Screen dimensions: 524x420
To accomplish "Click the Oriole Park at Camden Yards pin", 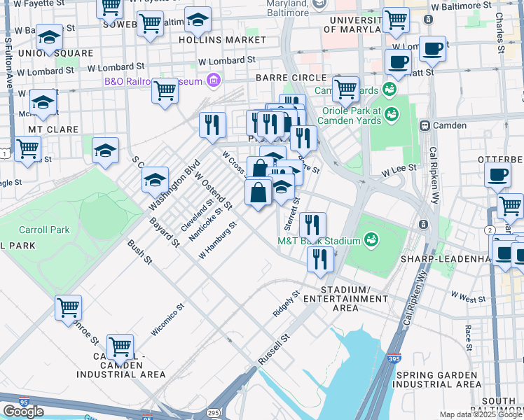I will coord(391,115).
